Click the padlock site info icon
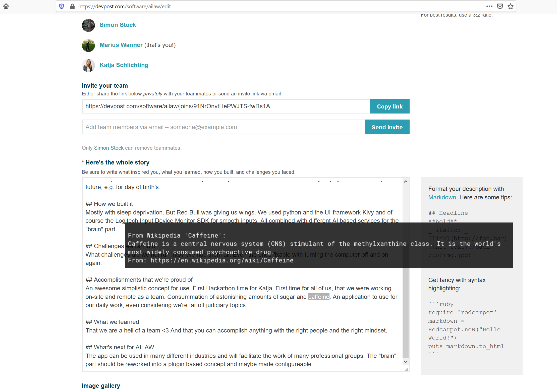 coord(72,7)
